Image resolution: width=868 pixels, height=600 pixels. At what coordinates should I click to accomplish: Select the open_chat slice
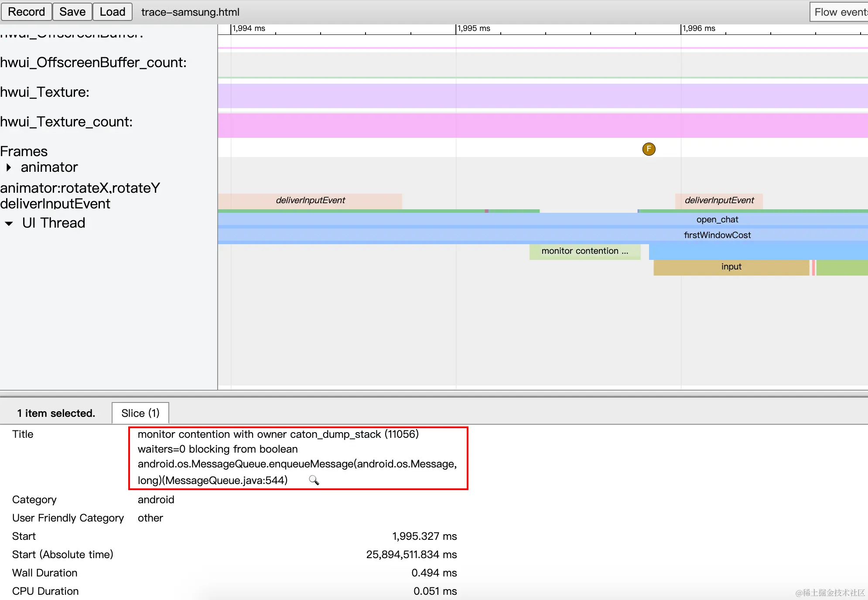[x=717, y=219]
